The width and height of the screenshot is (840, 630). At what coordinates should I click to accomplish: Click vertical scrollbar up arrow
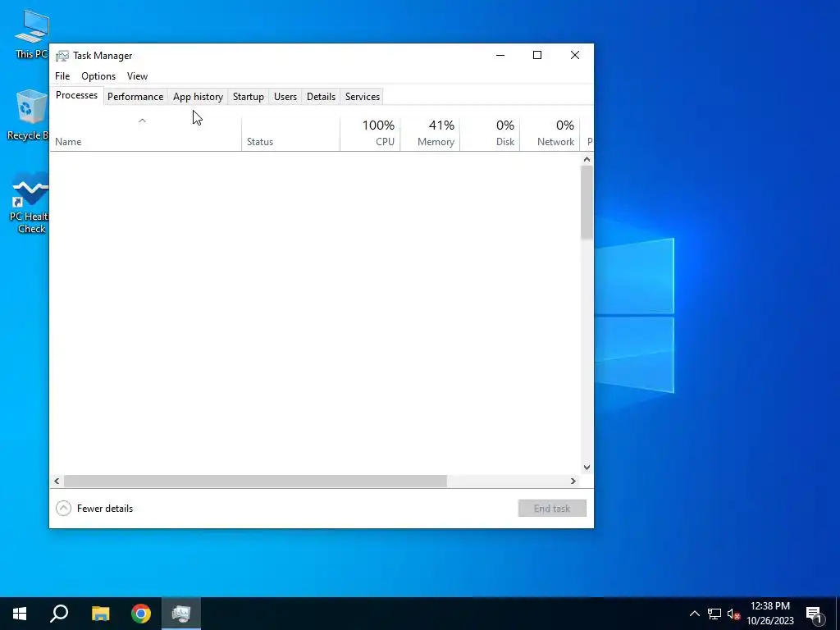point(587,159)
